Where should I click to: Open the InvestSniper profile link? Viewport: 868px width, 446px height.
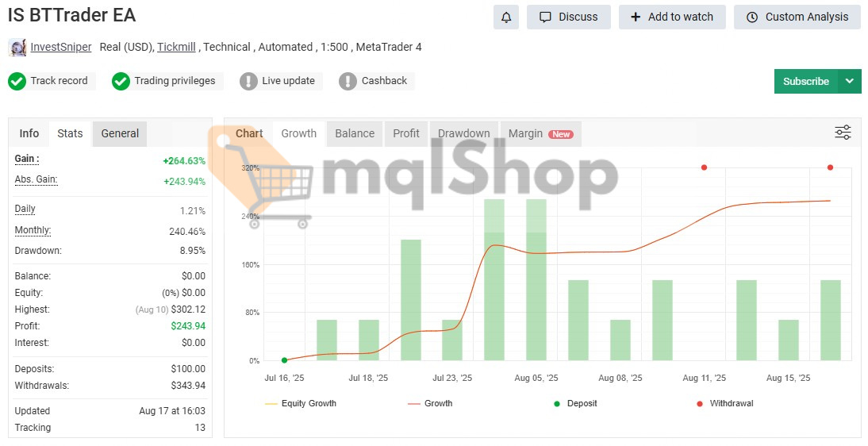(x=61, y=47)
